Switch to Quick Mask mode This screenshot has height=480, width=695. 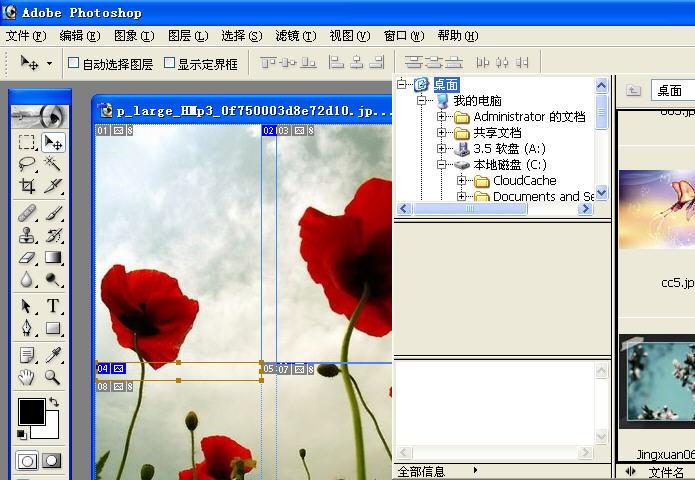click(x=52, y=461)
